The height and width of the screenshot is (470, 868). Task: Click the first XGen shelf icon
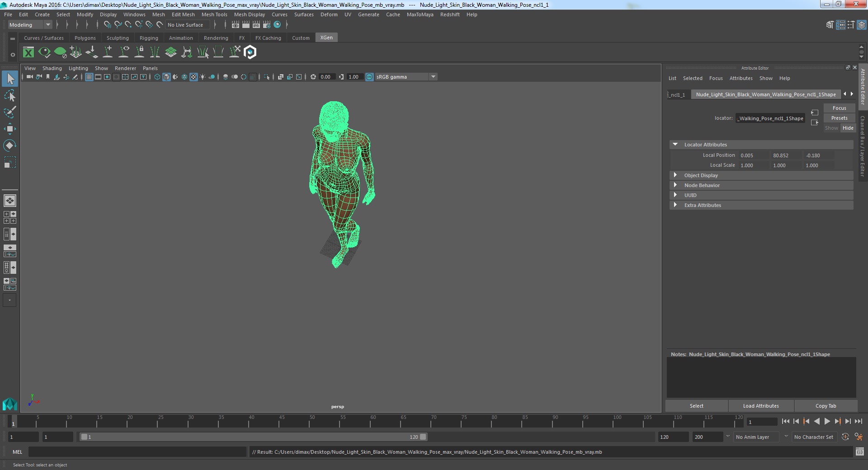point(28,52)
